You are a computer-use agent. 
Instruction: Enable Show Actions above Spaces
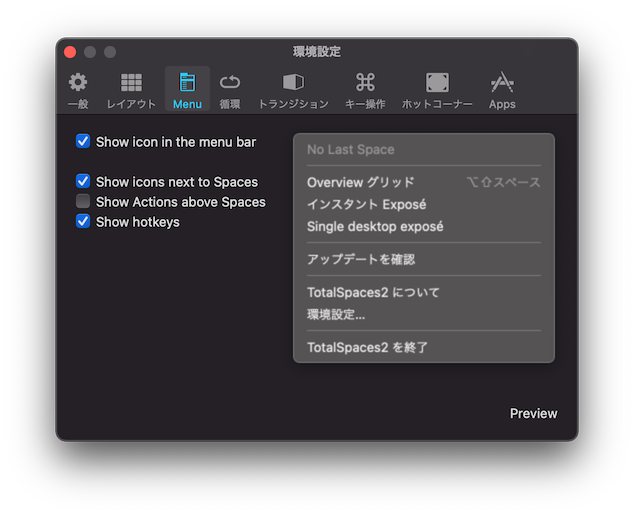83,201
